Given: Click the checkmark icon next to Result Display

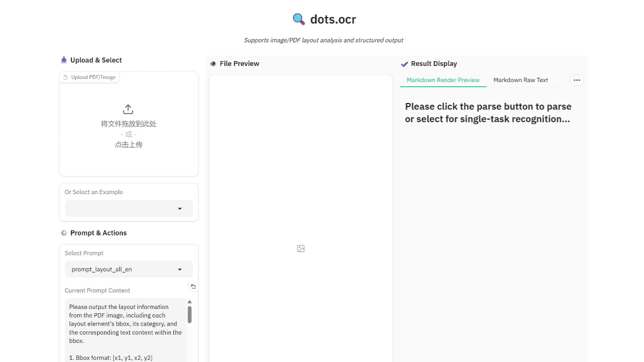Looking at the screenshot, I should [x=405, y=64].
